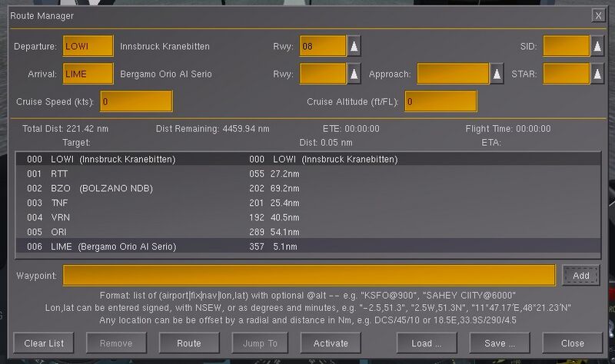Select waypoint 000 LOWI (Innsbruck Kranebitten) row
Screen dimensions: 615x364
click(x=308, y=159)
